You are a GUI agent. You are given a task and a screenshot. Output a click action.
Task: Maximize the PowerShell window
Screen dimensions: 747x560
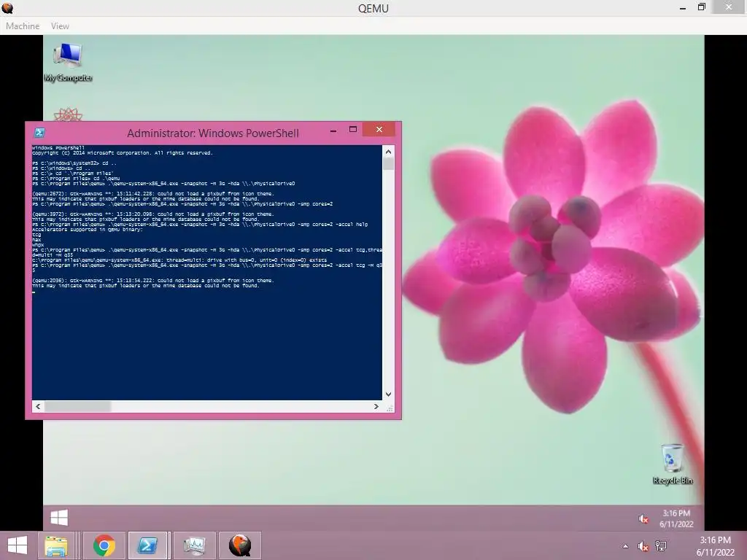coord(353,130)
